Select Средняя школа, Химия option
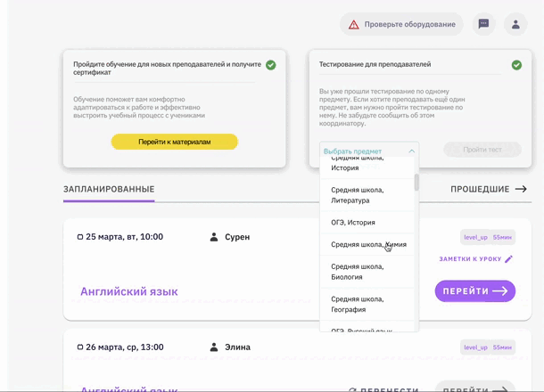 368,244
